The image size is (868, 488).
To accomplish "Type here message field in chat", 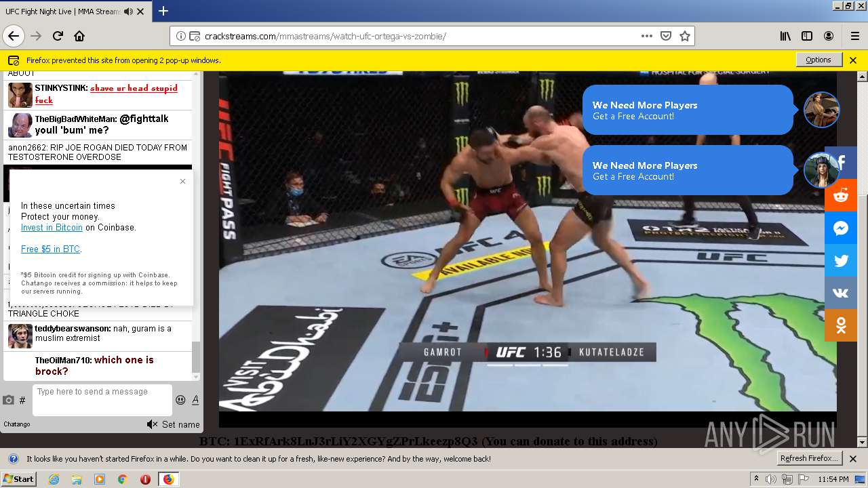I will pyautogui.click(x=102, y=400).
